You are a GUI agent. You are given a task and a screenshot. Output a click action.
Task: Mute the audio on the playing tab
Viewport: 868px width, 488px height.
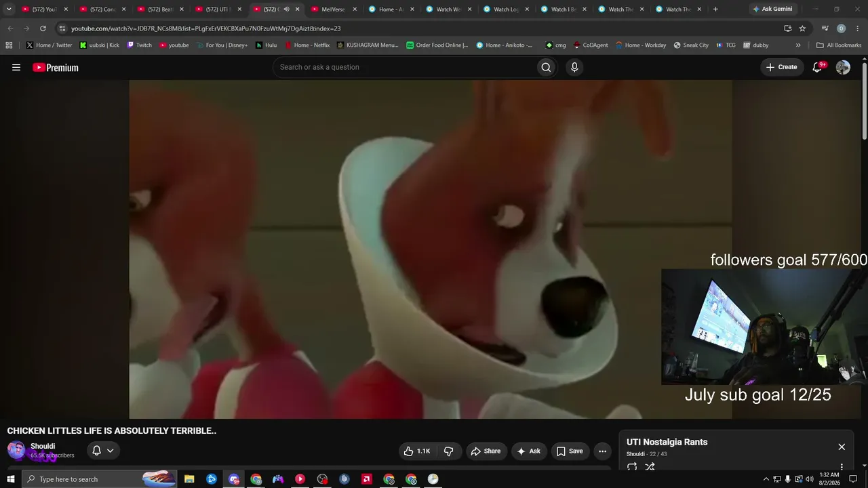click(x=286, y=9)
